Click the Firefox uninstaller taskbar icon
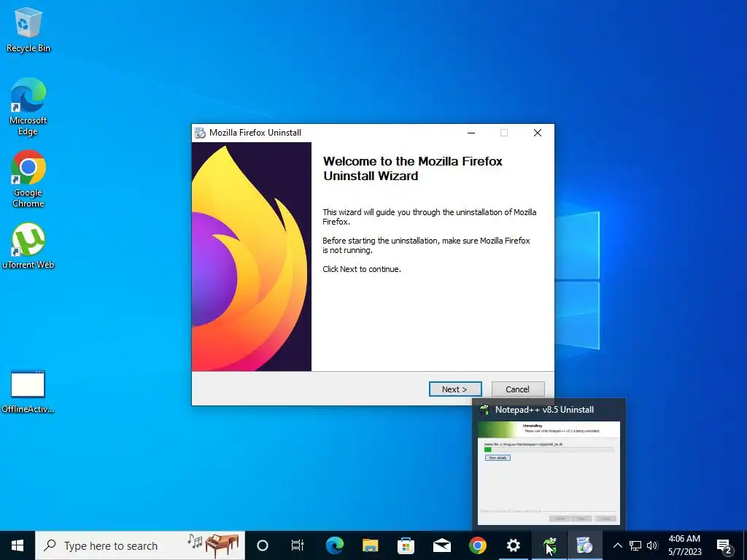Screen dimensions: 747x560 [x=584, y=545]
